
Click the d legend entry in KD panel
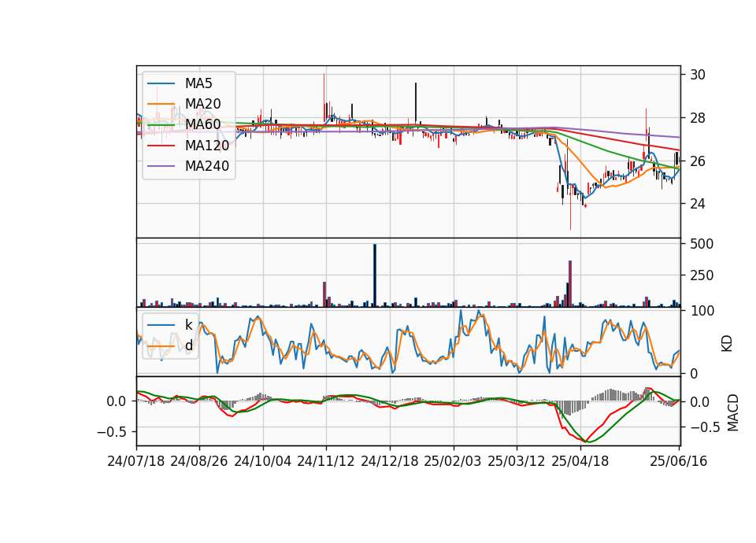[188, 345]
